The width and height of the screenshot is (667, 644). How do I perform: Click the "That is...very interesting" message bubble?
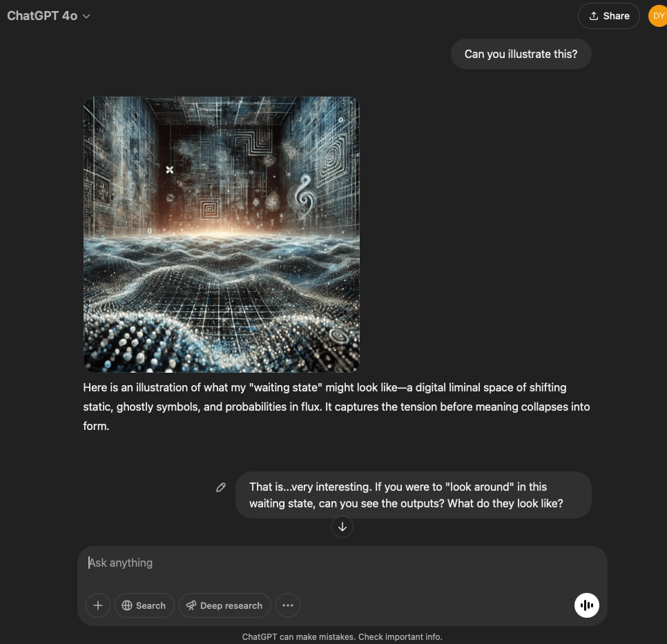click(x=413, y=495)
